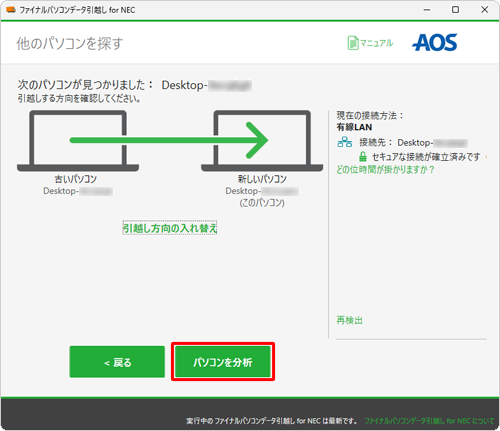Screen dimensions: 500x431
Task: Click セキュアな接続が確立済みです status text
Action: (426, 156)
